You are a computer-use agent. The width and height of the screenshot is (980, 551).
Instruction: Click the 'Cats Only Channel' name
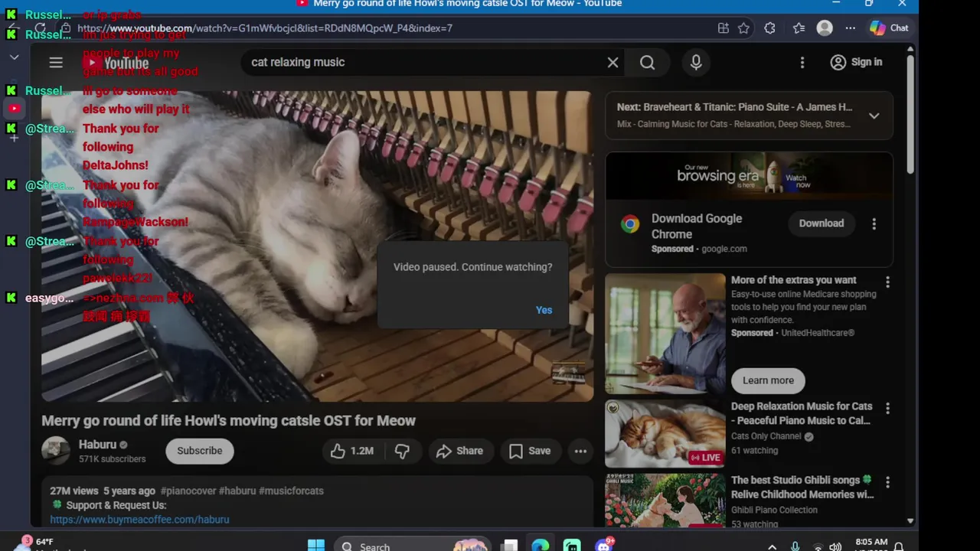pyautogui.click(x=766, y=436)
